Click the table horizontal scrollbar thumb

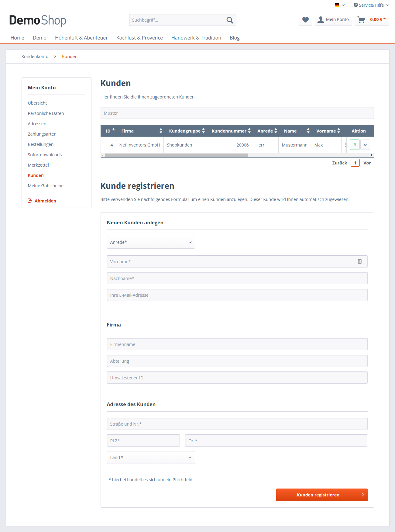point(176,155)
